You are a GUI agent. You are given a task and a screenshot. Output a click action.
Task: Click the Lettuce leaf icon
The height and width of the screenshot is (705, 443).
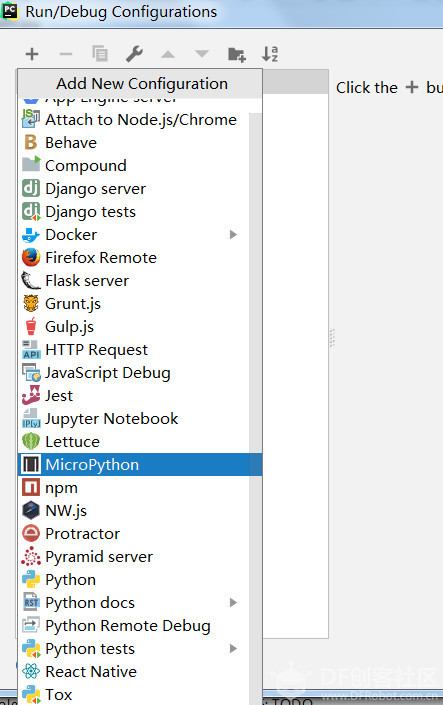(x=31, y=442)
